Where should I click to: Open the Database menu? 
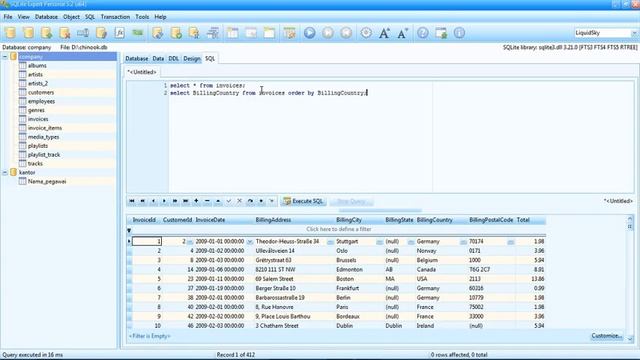[46, 17]
